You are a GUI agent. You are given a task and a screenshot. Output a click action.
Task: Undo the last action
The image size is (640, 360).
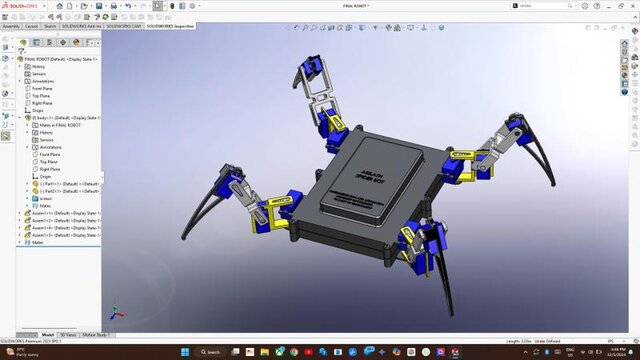pyautogui.click(x=128, y=6)
